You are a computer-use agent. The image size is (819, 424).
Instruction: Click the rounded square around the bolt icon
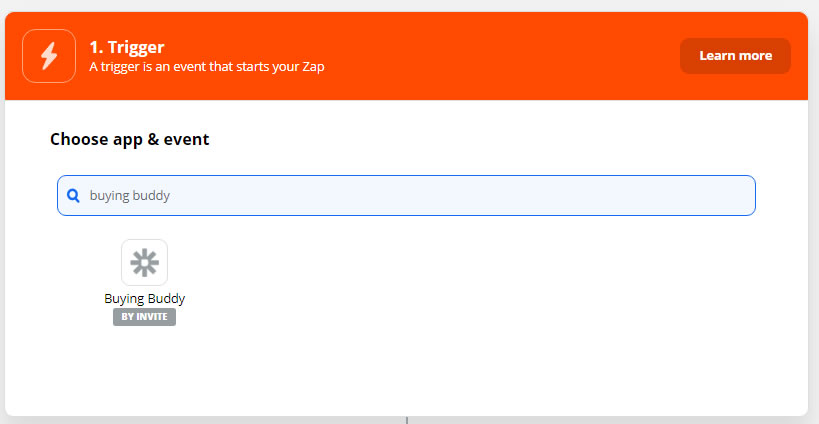click(x=49, y=56)
